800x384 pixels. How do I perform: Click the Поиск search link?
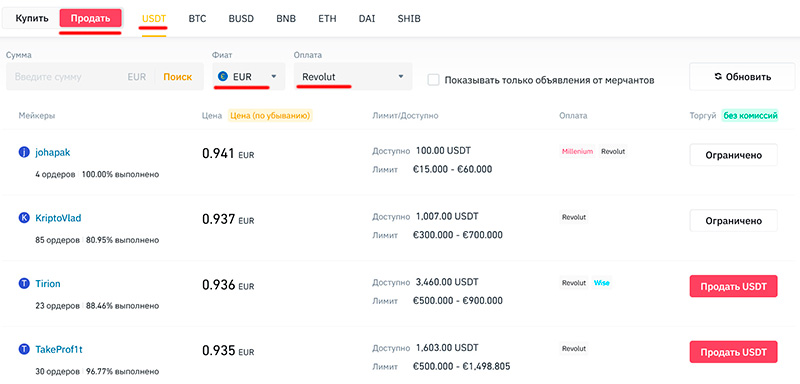(178, 77)
